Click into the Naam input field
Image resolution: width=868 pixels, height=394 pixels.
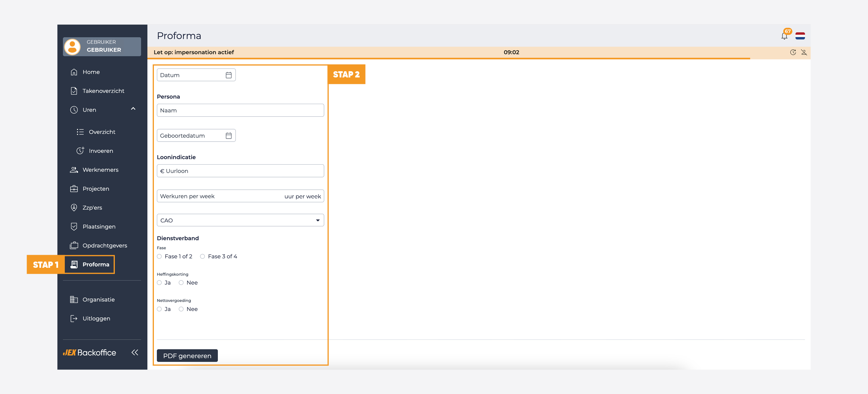240,110
